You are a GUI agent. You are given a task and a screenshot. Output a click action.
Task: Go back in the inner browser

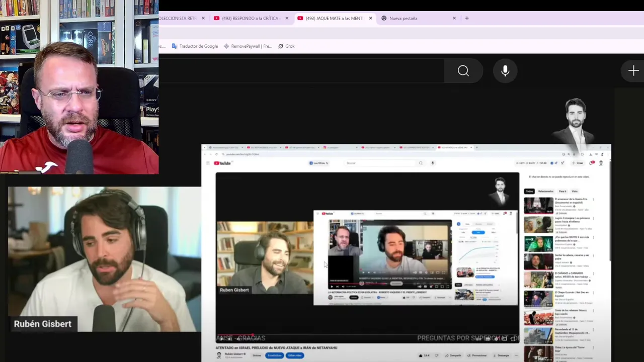205,154
